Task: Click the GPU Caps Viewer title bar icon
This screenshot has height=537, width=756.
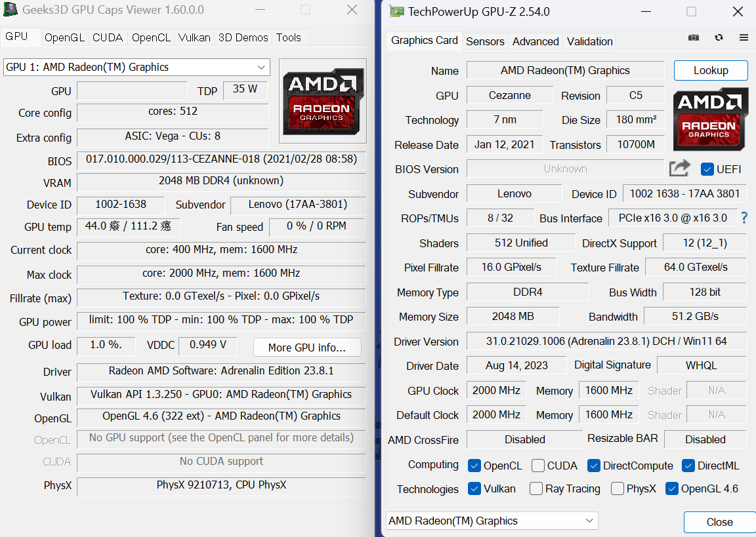Action: pos(10,10)
